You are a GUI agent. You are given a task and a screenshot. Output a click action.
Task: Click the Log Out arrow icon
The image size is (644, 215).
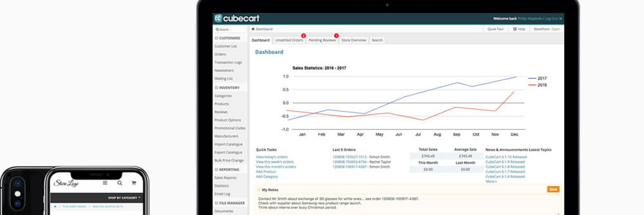[560, 18]
